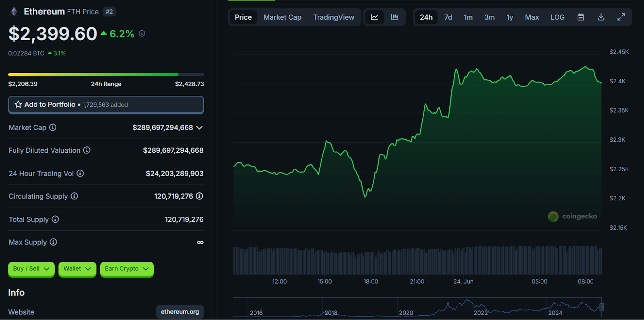Click 2020 area on historical navigator chart
The image size is (644, 320).
406,313
